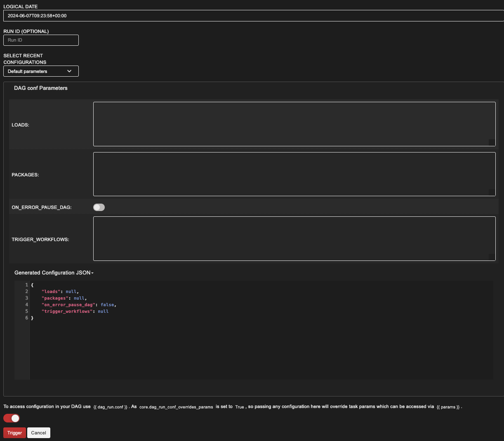
Task: Click inside the Run ID field
Action: click(x=41, y=40)
